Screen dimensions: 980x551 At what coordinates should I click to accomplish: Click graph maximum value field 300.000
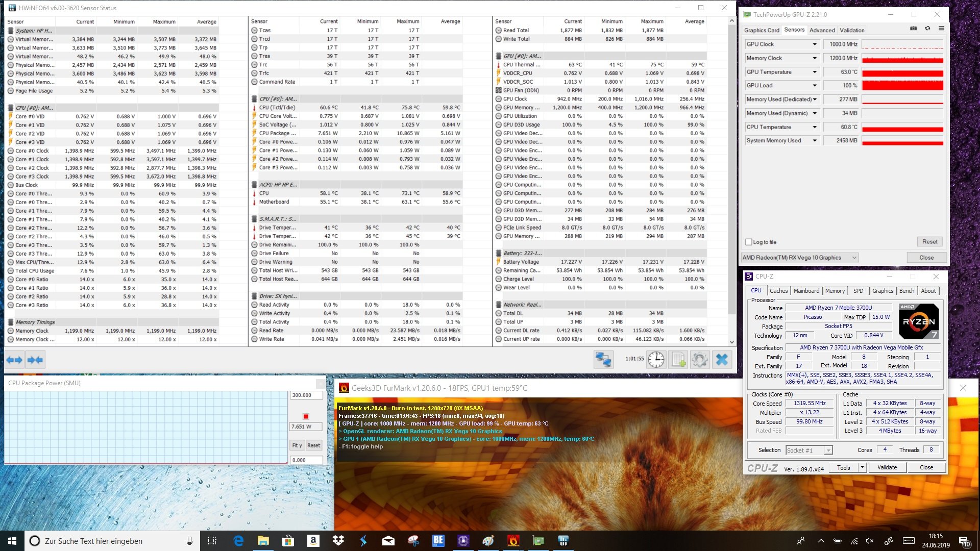pyautogui.click(x=306, y=395)
